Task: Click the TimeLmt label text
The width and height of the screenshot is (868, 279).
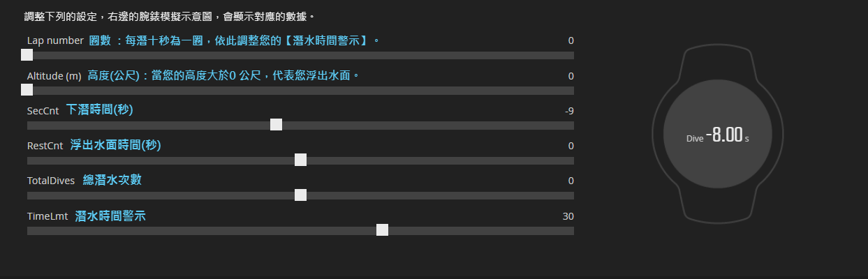Action: coord(47,216)
